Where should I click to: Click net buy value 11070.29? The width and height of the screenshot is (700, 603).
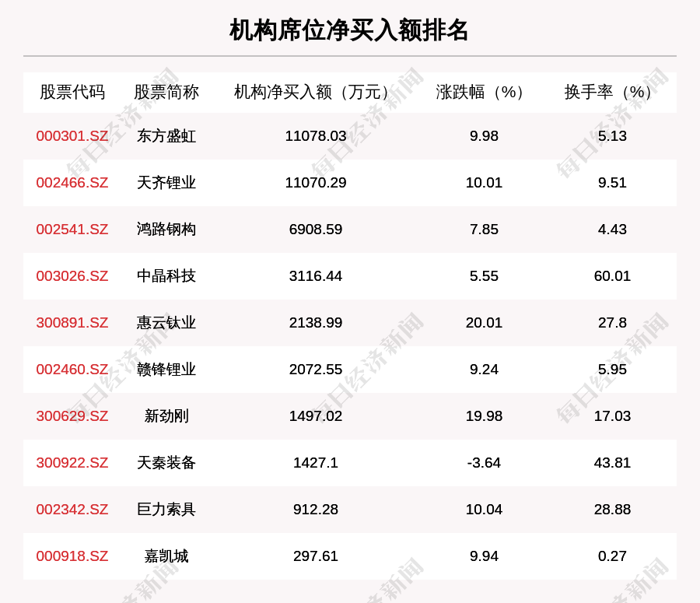[316, 183]
